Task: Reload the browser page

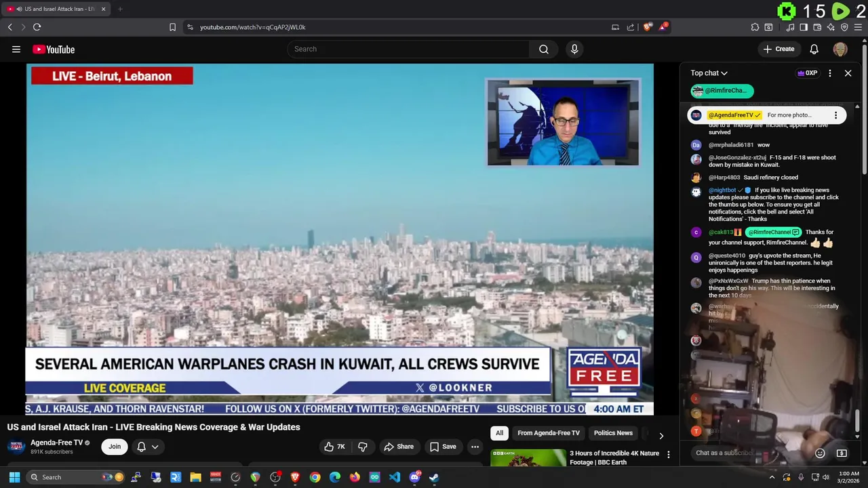Action: [37, 27]
